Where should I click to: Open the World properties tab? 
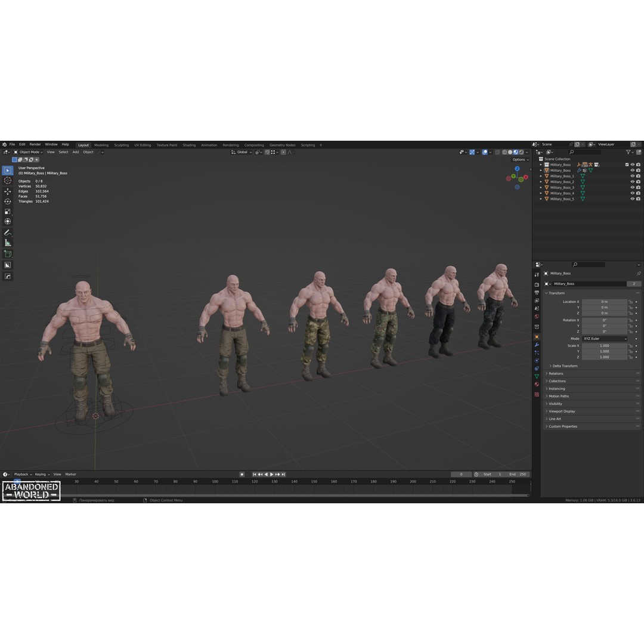tap(537, 317)
